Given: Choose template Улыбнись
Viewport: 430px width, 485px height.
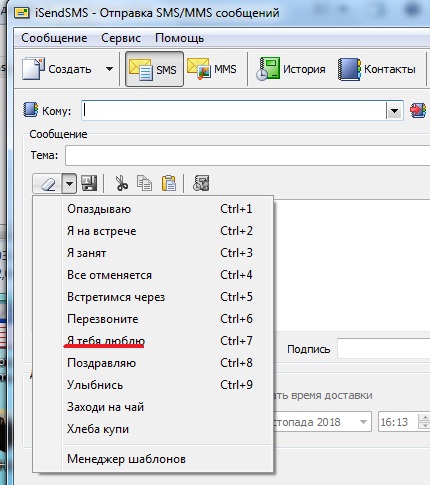Looking at the screenshot, I should pos(153,385).
